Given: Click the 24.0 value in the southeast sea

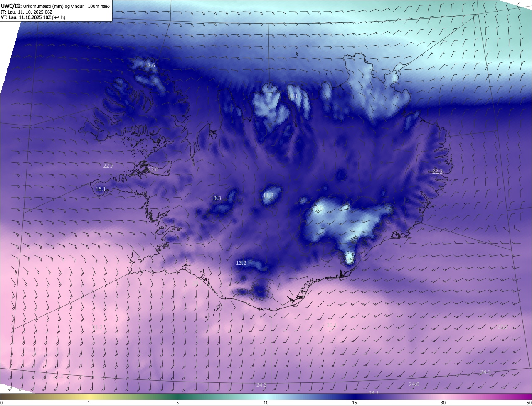Looking at the screenshot, I should click(414, 384).
